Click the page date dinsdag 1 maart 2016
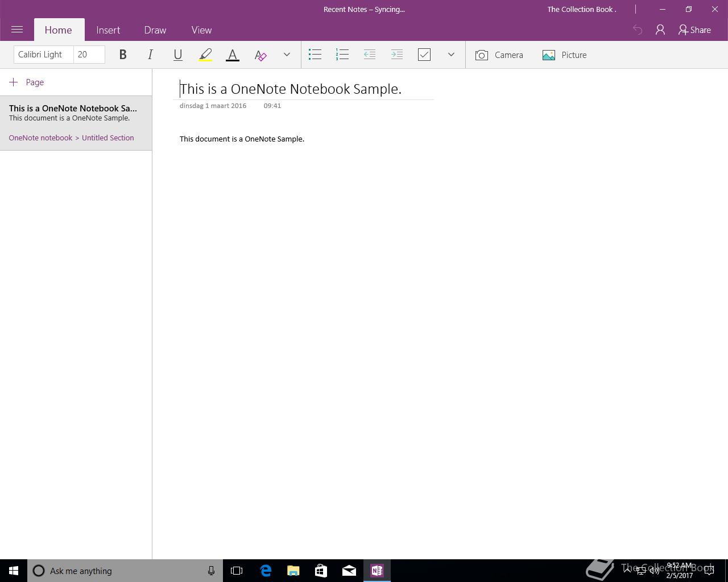Screen dimensions: 728x582 (x=213, y=106)
